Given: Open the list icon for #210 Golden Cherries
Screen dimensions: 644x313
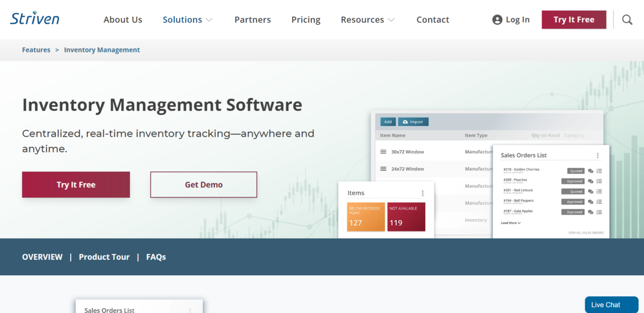Looking at the screenshot, I should [x=599, y=171].
